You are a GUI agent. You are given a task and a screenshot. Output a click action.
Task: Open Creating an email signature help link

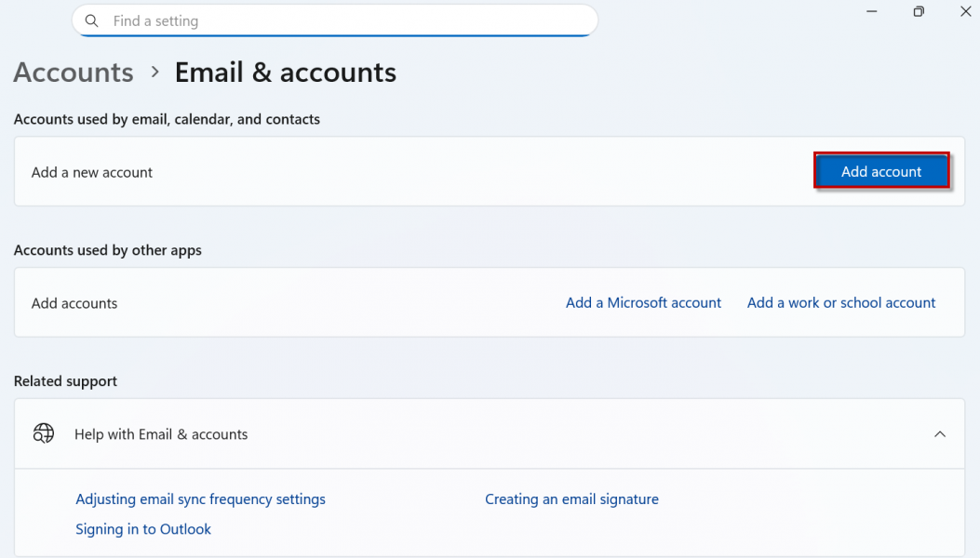[x=571, y=499]
